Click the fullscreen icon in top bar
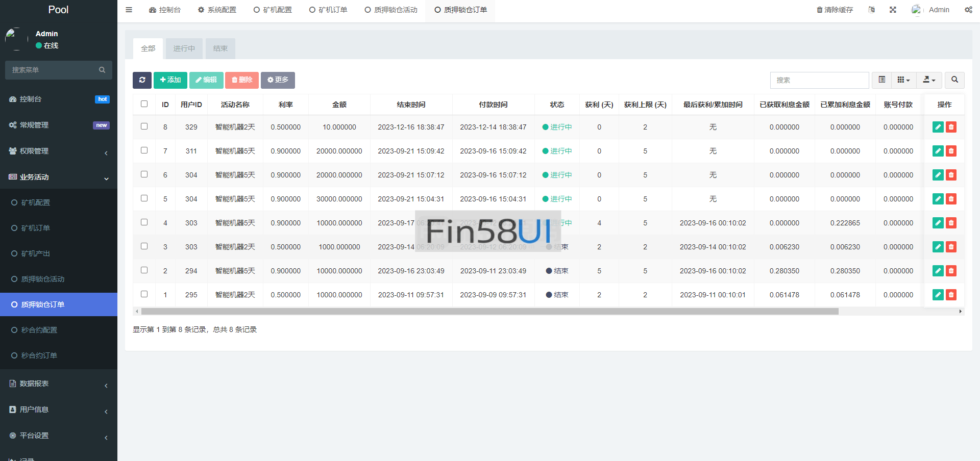Screen dimensions: 980x461 (x=893, y=10)
